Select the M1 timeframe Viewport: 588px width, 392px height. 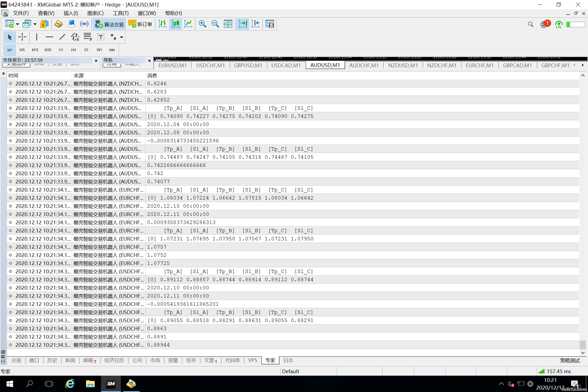pos(10,50)
